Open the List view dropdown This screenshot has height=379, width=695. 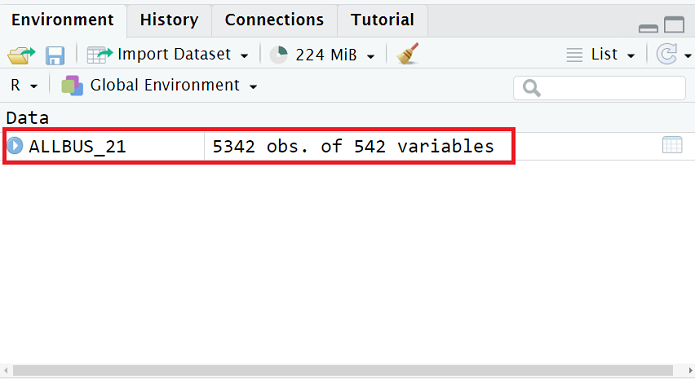coord(601,55)
